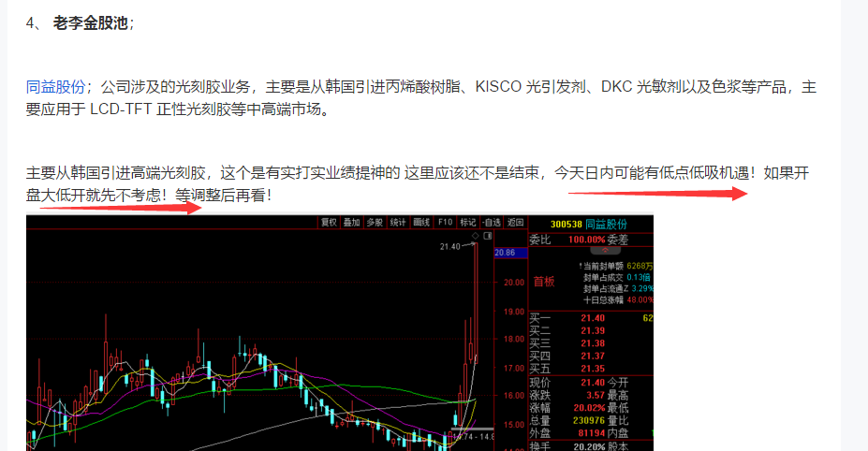
Task: Click the 标记 mark button
Action: point(468,223)
